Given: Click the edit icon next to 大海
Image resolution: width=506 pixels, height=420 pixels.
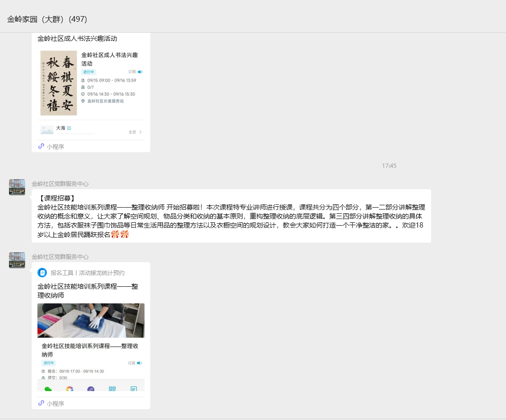Looking at the screenshot, I should pyautogui.click(x=69, y=128).
